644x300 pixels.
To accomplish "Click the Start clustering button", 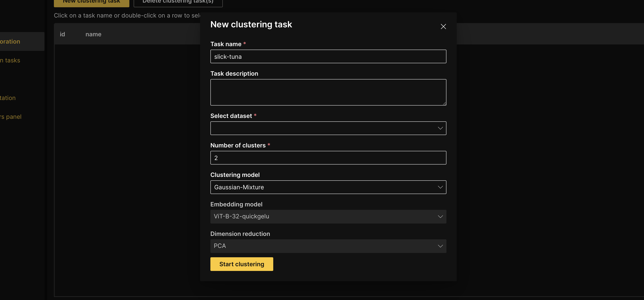I will point(242,264).
